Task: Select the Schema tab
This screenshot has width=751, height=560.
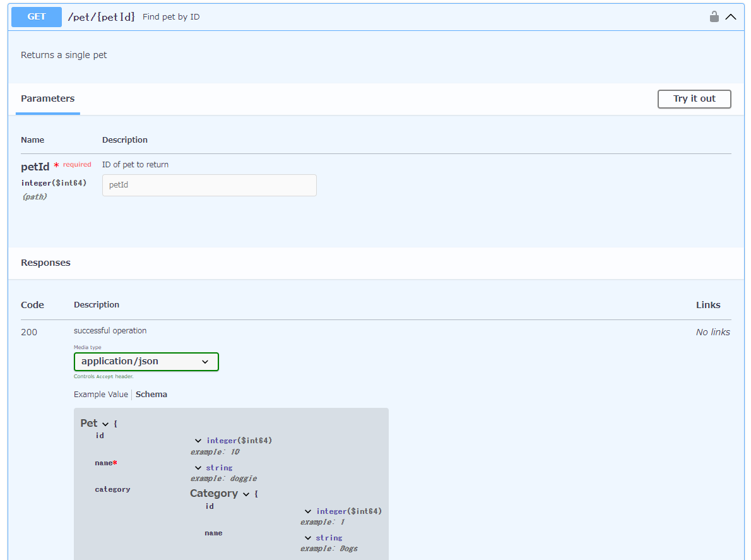Action: [151, 395]
